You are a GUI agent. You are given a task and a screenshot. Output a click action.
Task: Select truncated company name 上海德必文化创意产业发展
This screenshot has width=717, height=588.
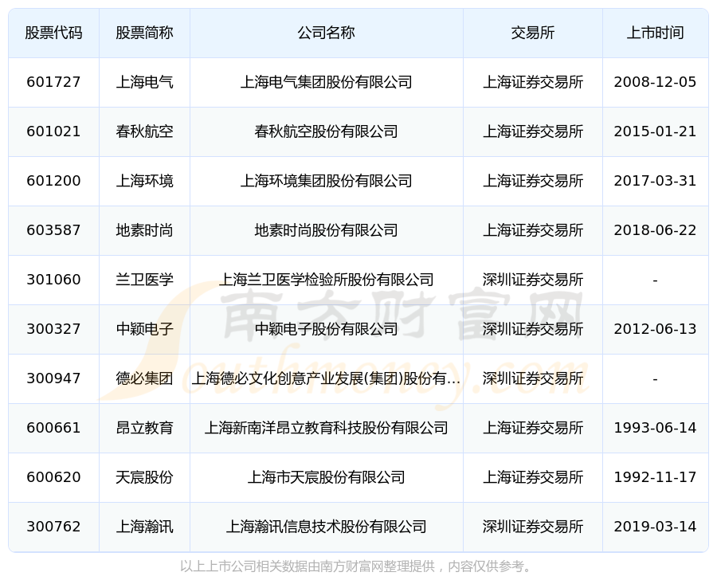tap(327, 378)
